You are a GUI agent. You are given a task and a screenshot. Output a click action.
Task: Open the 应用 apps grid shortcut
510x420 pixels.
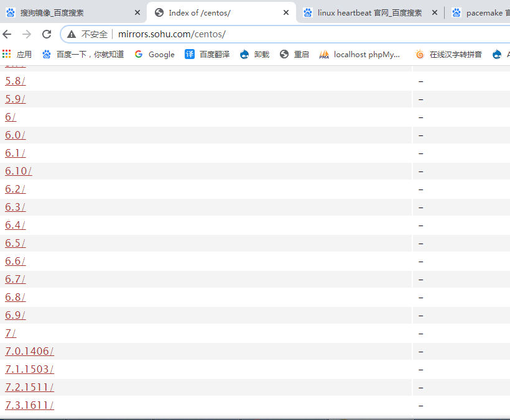(17, 54)
